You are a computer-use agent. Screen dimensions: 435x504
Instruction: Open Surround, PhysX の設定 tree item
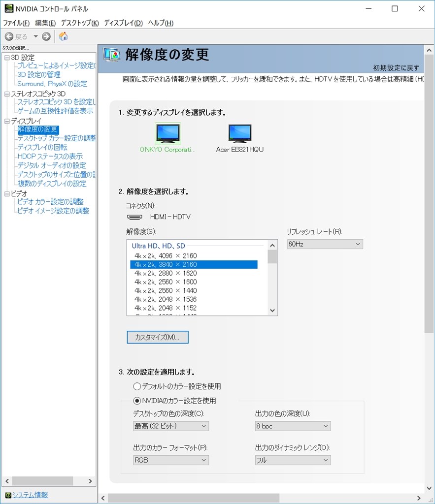[52, 84]
